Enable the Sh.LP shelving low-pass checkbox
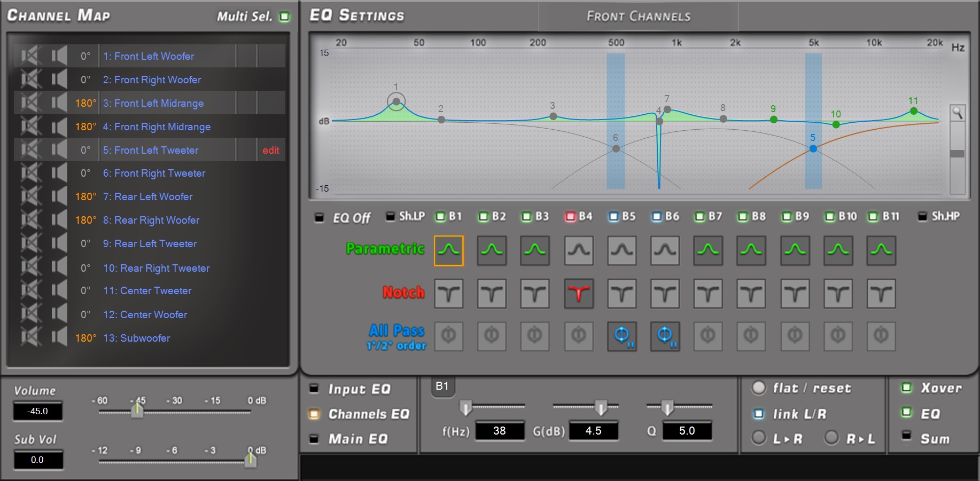 (x=390, y=217)
